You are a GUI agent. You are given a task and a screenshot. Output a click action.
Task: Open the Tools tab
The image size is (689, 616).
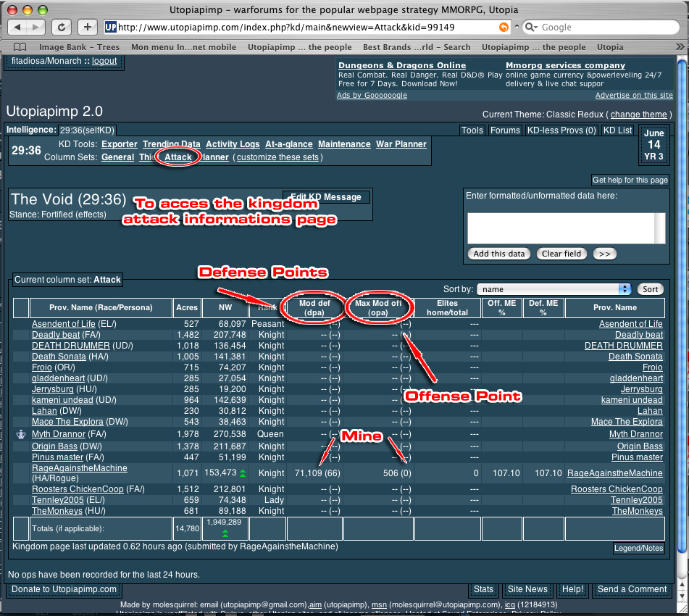coord(472,130)
